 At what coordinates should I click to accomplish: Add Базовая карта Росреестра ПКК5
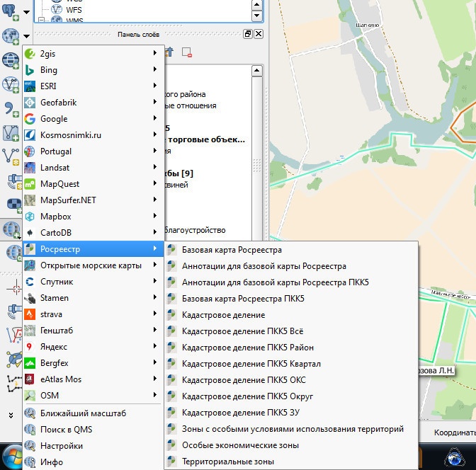pos(291,299)
